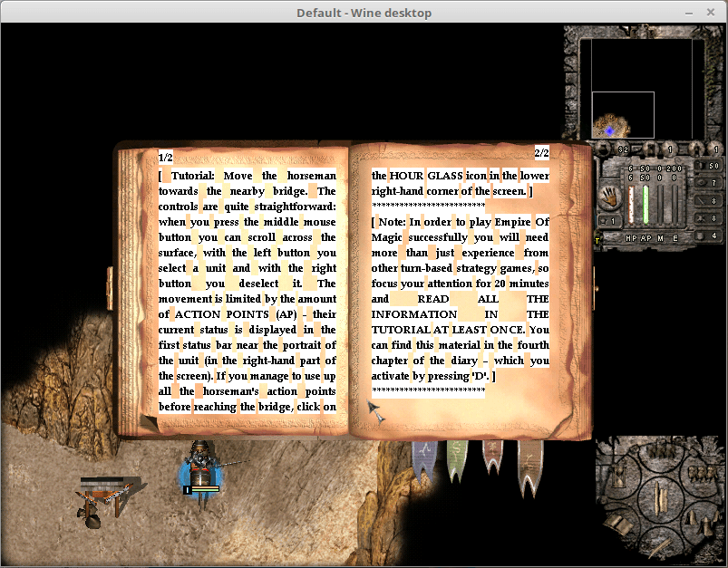Click the Wine desktop title bar
728x568 pixels.
(x=364, y=13)
